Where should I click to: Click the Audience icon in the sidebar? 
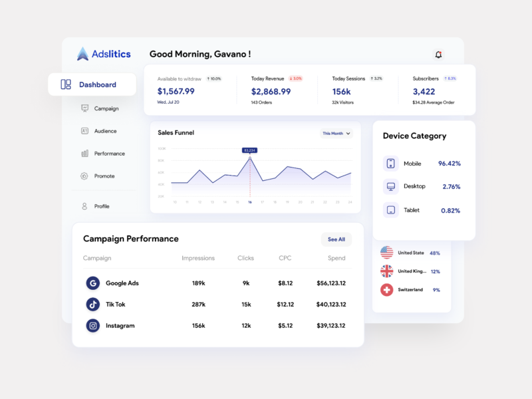coord(85,131)
